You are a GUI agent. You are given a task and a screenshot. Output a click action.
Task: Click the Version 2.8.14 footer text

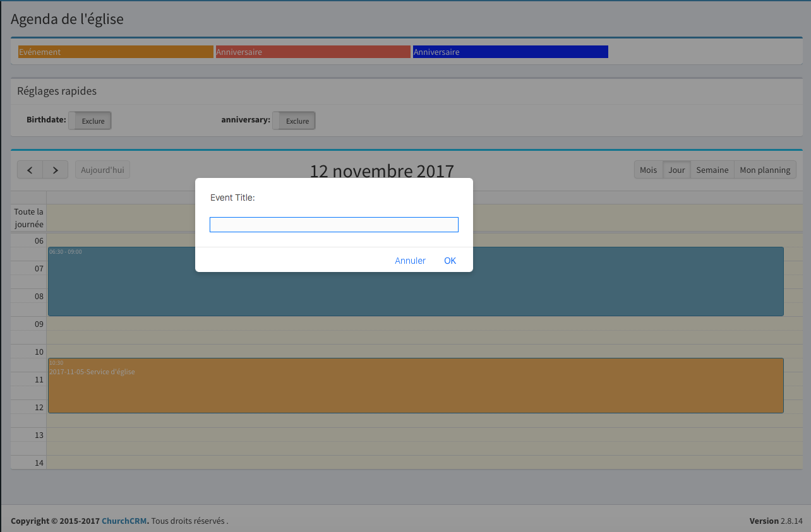click(x=776, y=521)
